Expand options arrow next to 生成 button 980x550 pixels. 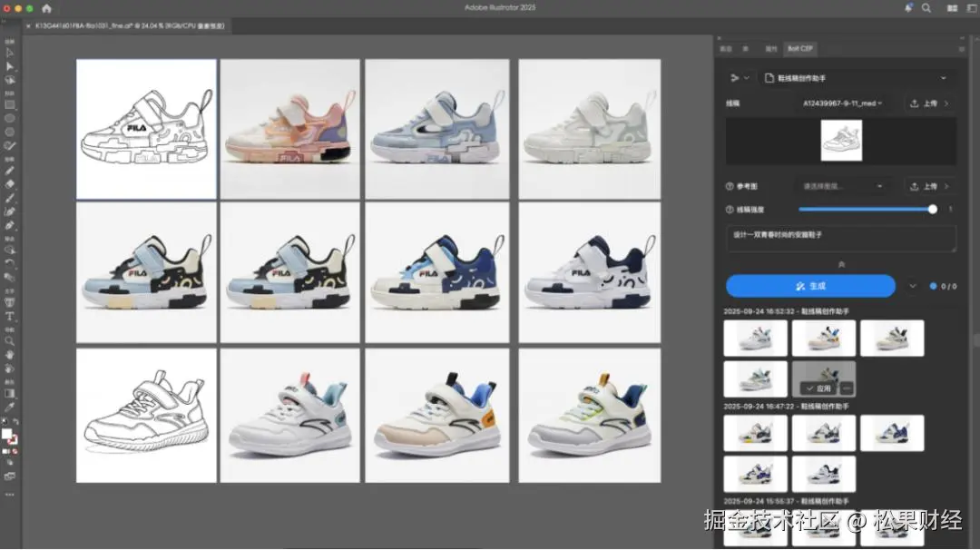[913, 286]
